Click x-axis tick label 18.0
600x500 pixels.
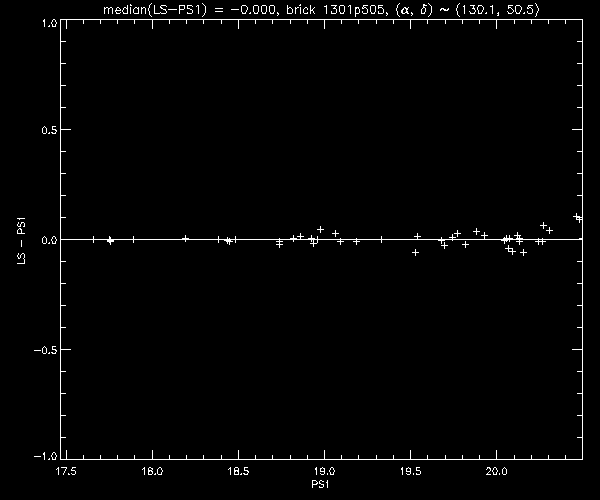(152, 471)
